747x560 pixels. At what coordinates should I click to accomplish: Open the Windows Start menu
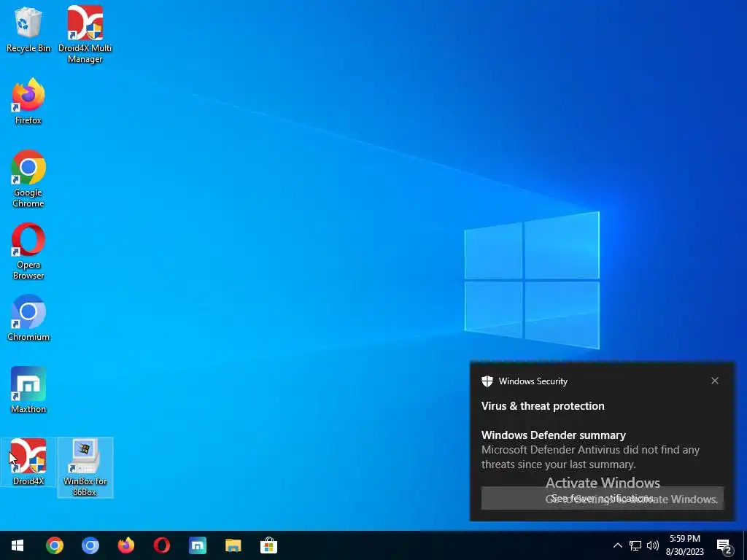(x=18, y=545)
